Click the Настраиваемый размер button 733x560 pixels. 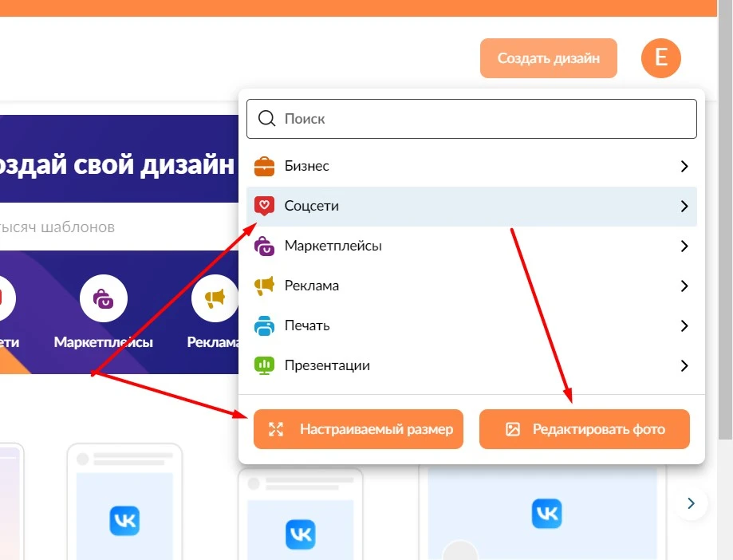(x=358, y=429)
